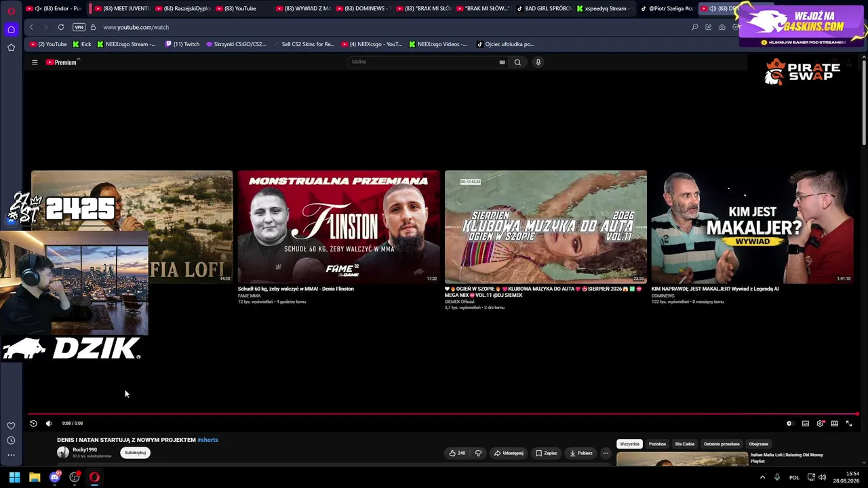The width and height of the screenshot is (868, 488).
Task: Click the YouTube search magnifier button
Action: click(517, 62)
